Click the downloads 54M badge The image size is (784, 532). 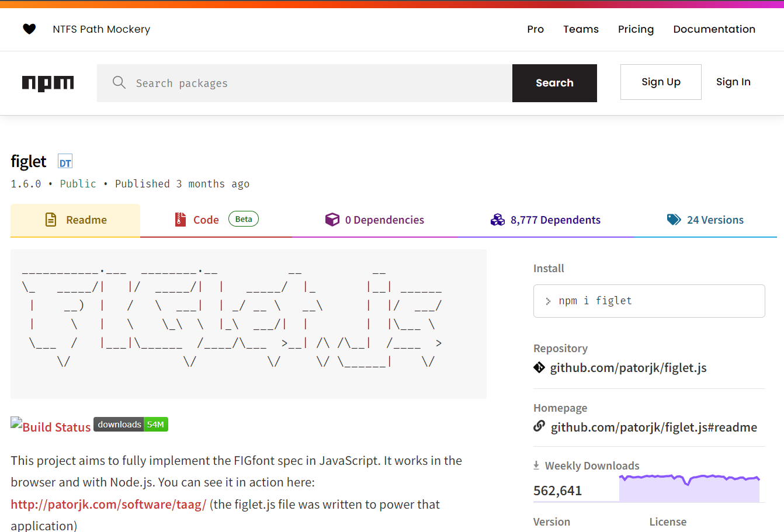pos(131,425)
